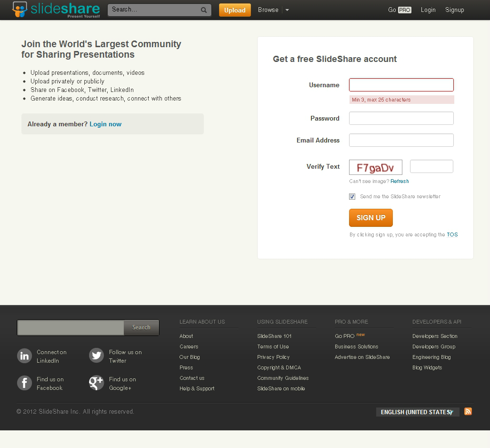Click the Connect on LinkedIn text
This screenshot has height=448, width=490.
51,356
